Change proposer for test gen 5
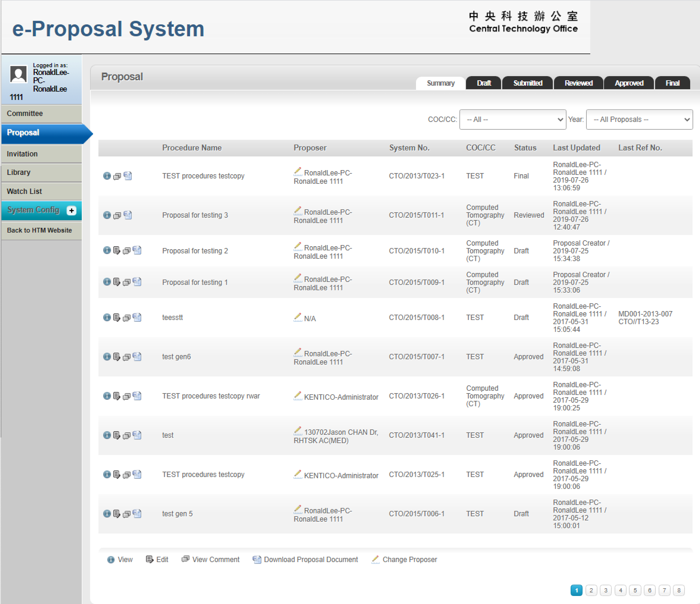700x604 pixels. coord(298,509)
